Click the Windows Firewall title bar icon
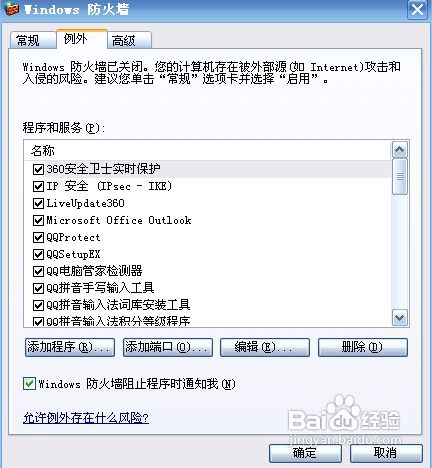Screen dimensions: 432x468 click(x=12, y=9)
